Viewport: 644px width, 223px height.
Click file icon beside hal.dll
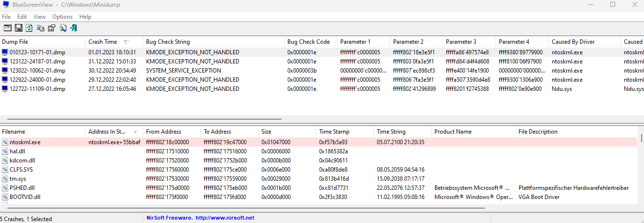click(x=5, y=151)
